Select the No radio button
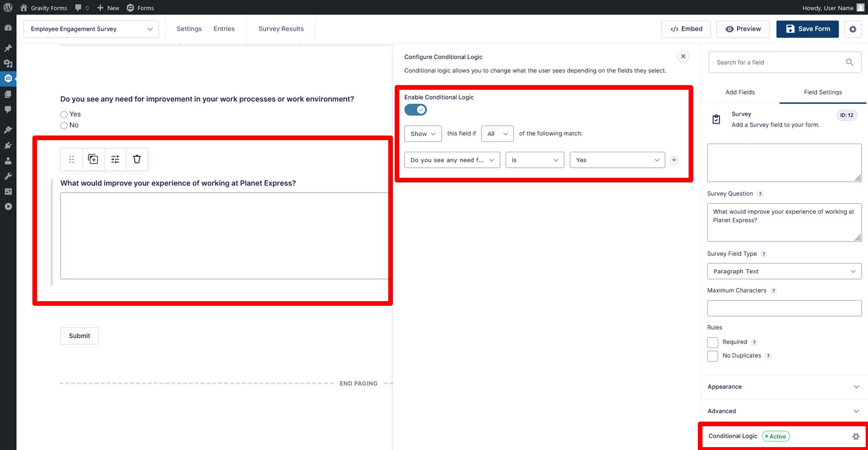 [64, 125]
